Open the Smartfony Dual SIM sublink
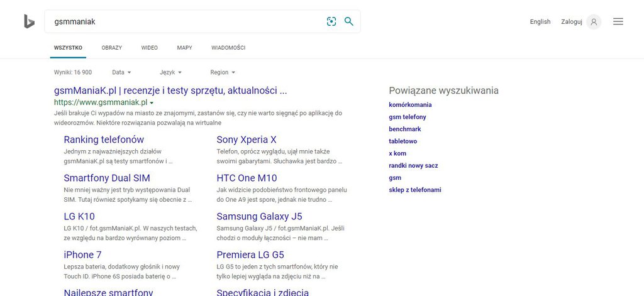644x296 pixels. click(107, 178)
